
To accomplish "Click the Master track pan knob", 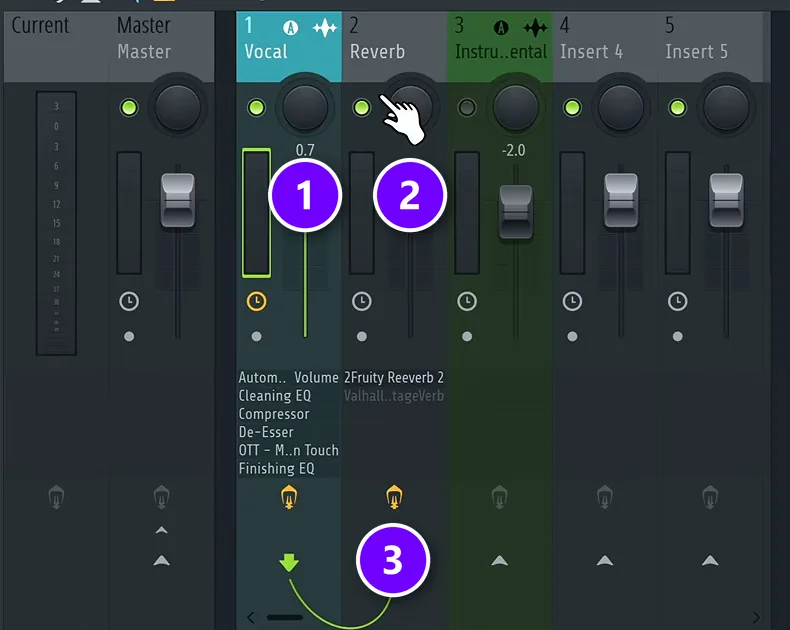I will coord(177,107).
